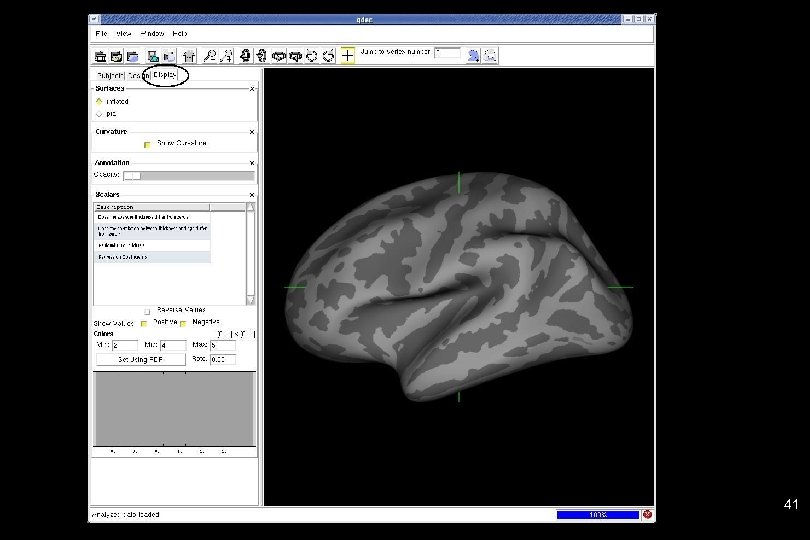Collapse the Curvature section using its X
810x540 pixels.
(x=252, y=132)
